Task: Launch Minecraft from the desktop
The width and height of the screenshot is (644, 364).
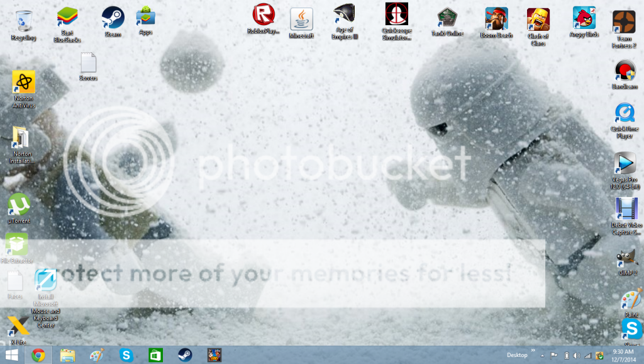Action: (301, 20)
